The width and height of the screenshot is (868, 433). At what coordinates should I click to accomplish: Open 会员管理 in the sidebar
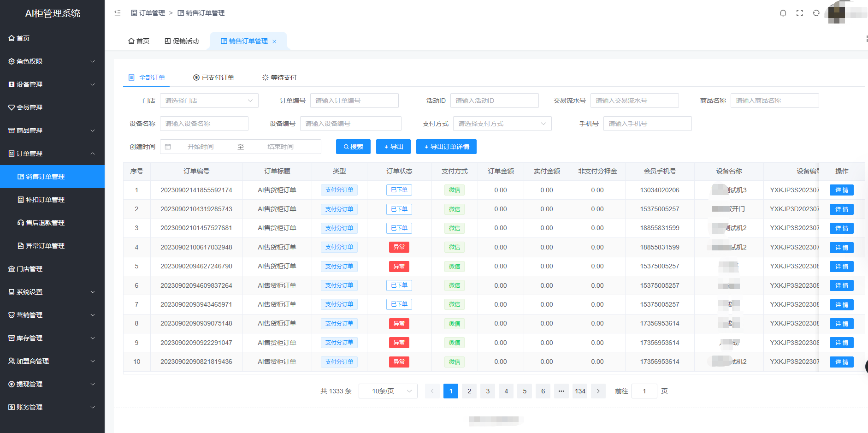[x=52, y=107]
